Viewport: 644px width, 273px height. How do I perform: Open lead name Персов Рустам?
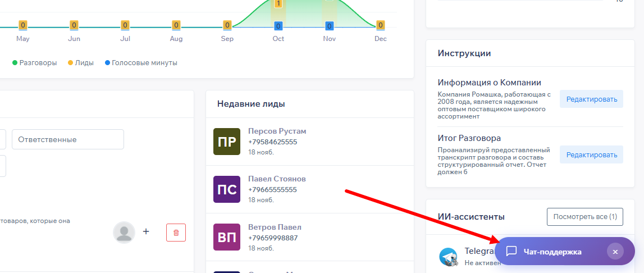click(x=277, y=131)
